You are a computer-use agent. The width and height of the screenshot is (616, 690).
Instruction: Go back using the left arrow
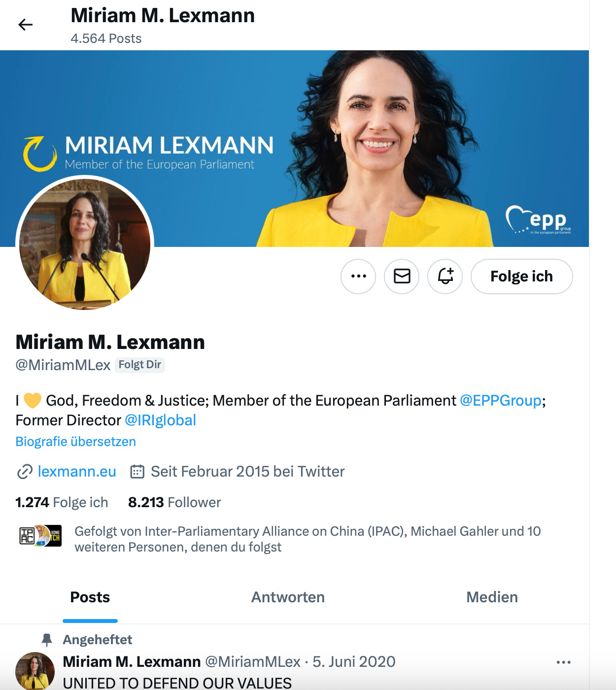click(25, 25)
